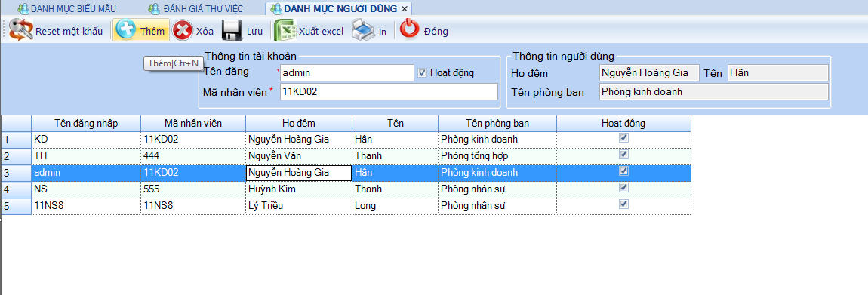Sort by Mã nhân viên column header
This screenshot has width=868, height=295.
coord(193,124)
